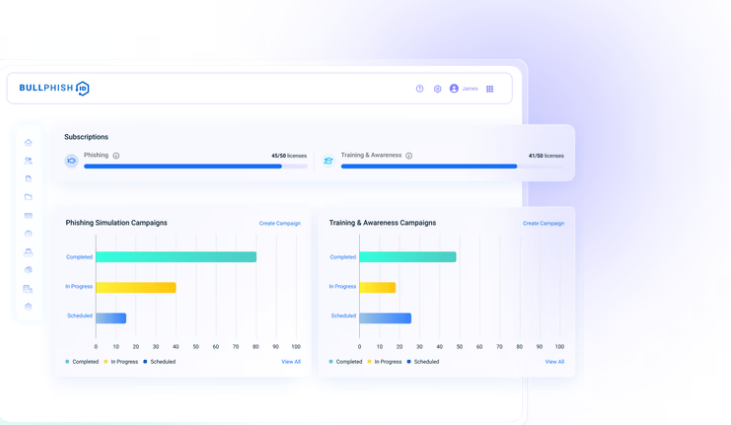
Task: Click the Training & Awareness subscription label
Action: [x=371, y=155]
